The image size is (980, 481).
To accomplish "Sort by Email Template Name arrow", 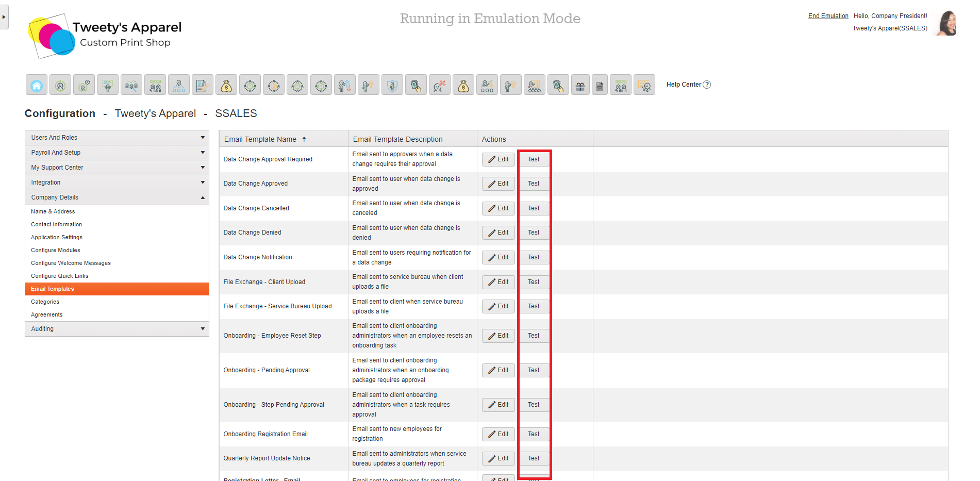I will (x=304, y=139).
